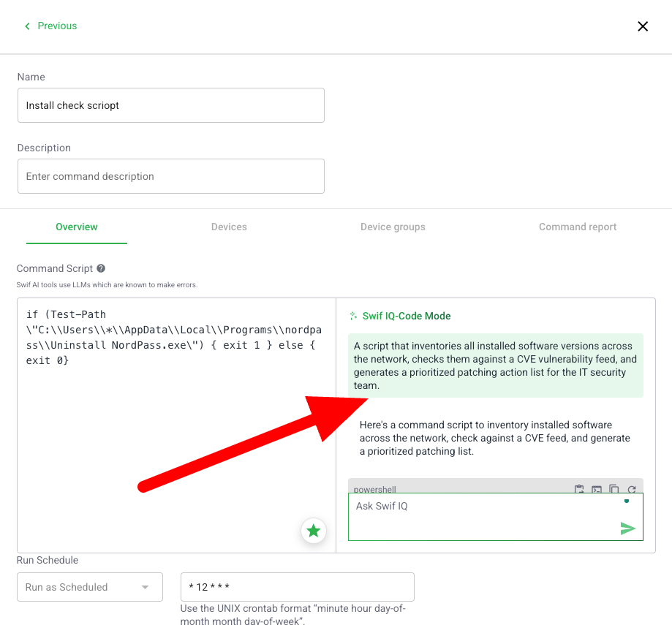Image resolution: width=672 pixels, height=625 pixels.
Task: Switch to the Devices tab
Action: coord(229,227)
